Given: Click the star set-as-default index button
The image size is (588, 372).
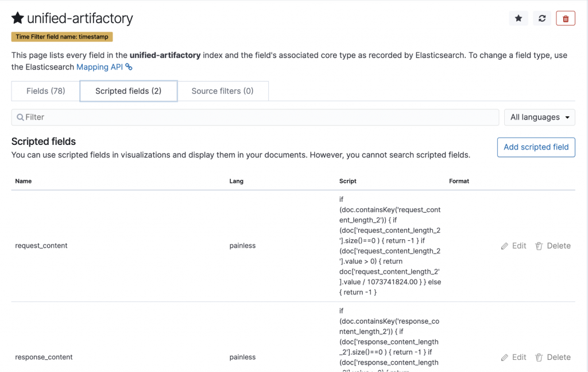Looking at the screenshot, I should (x=518, y=18).
